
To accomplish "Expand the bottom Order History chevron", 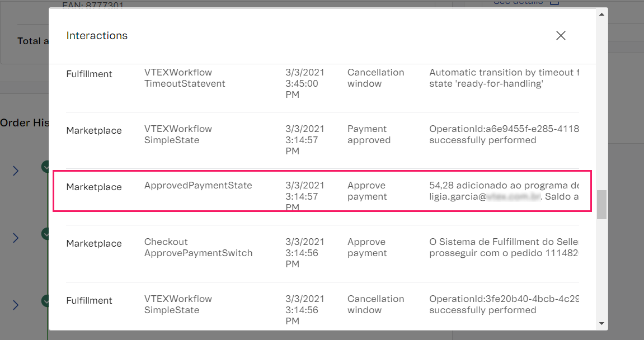I will [16, 305].
